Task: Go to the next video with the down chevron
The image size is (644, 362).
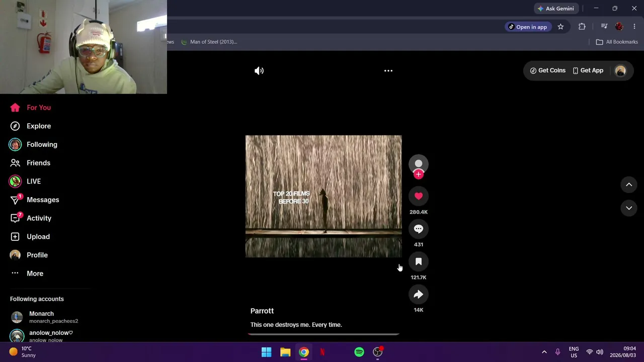Action: coord(629,208)
